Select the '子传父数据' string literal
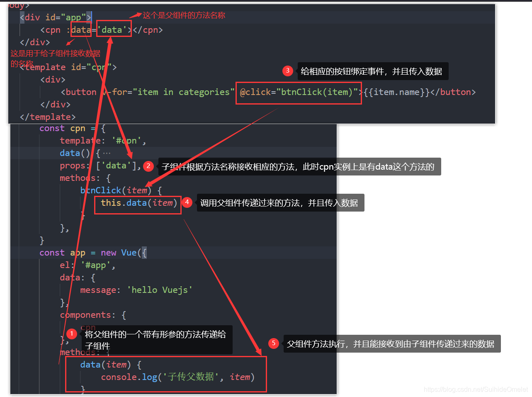This screenshot has width=532, height=397. tap(191, 377)
